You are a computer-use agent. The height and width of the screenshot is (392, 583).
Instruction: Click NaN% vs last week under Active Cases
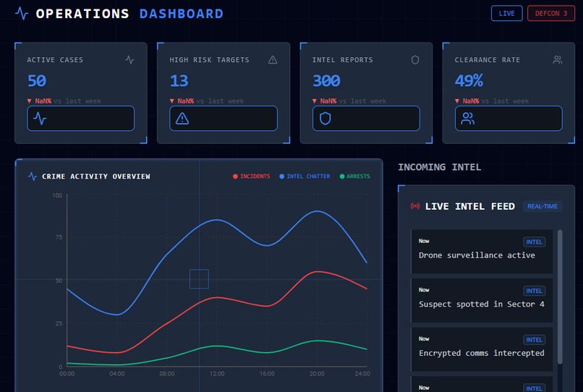64,101
